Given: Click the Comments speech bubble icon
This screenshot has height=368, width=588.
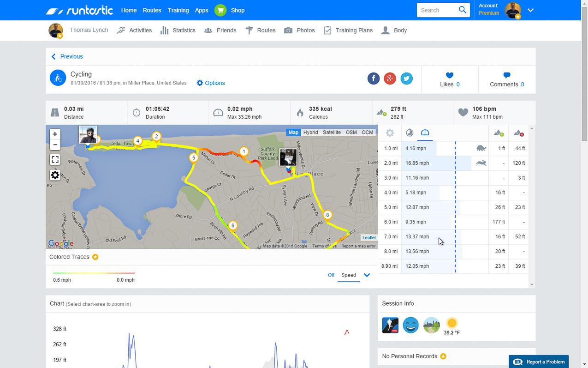Looking at the screenshot, I should click(507, 75).
